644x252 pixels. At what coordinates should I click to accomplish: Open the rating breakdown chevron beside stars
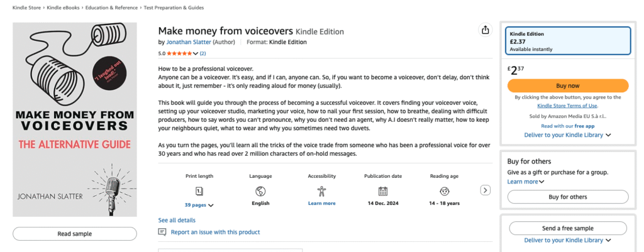196,53
